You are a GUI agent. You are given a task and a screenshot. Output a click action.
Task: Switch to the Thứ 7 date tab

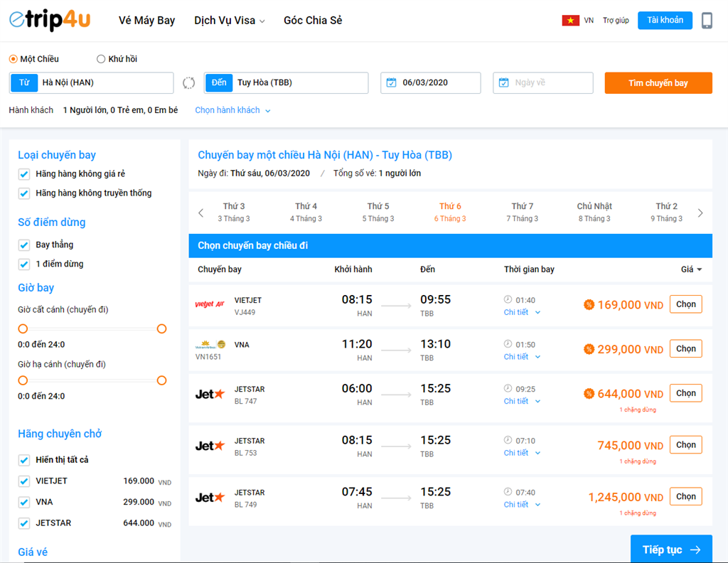point(522,211)
